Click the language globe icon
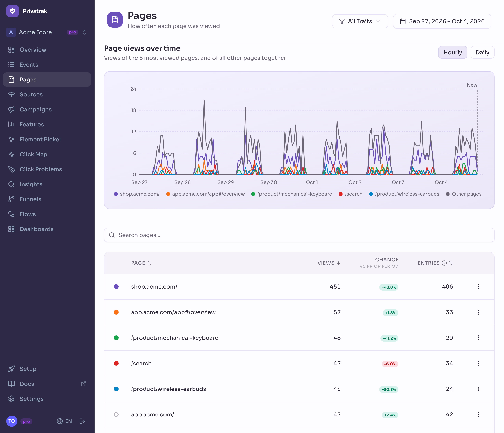Screen dimensions: 504x433 pyautogui.click(x=60, y=421)
